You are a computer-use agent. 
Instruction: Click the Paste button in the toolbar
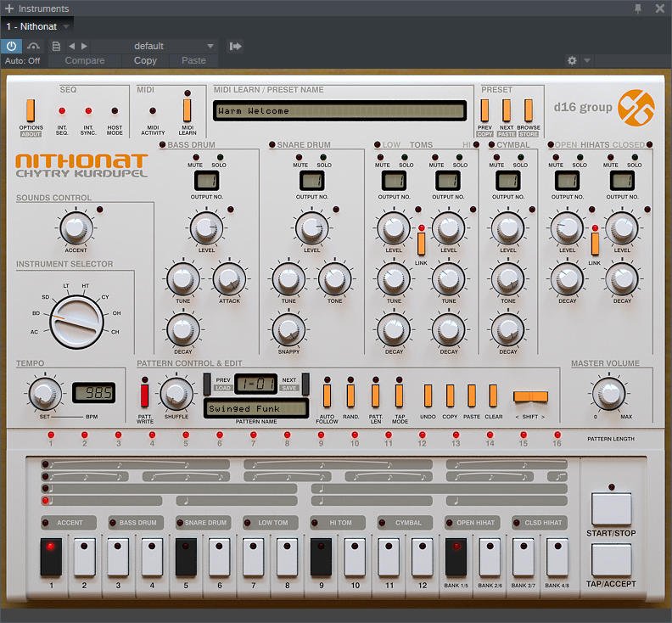tap(193, 60)
